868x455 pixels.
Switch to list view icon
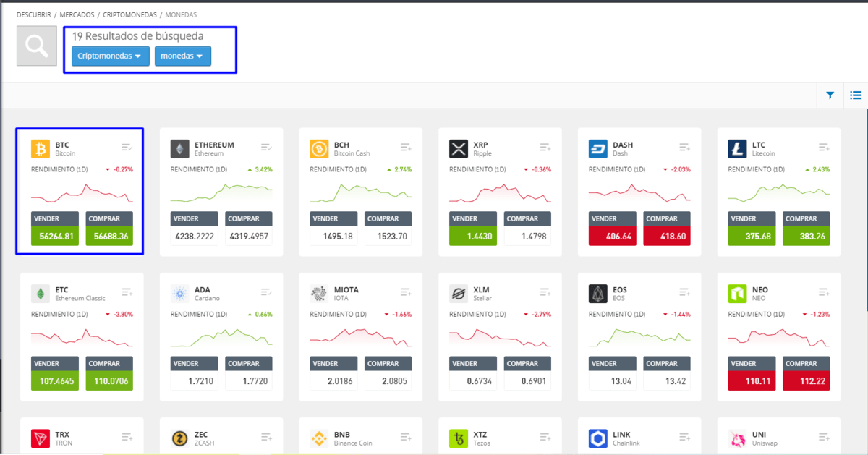[856, 95]
